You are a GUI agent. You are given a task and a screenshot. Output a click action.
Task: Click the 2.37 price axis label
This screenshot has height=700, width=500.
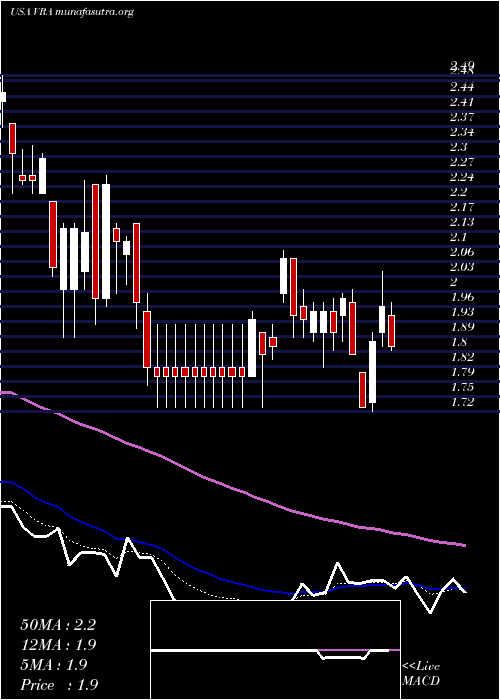[x=462, y=117]
